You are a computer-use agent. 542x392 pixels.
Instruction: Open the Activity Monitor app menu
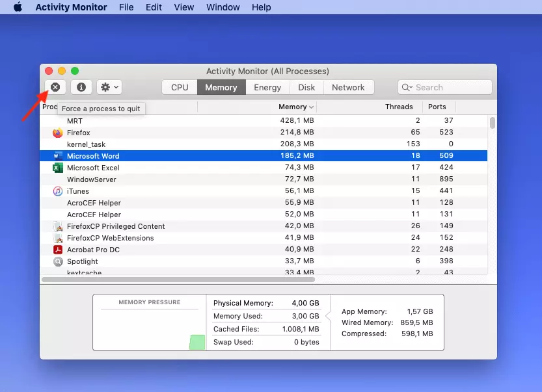coord(71,7)
